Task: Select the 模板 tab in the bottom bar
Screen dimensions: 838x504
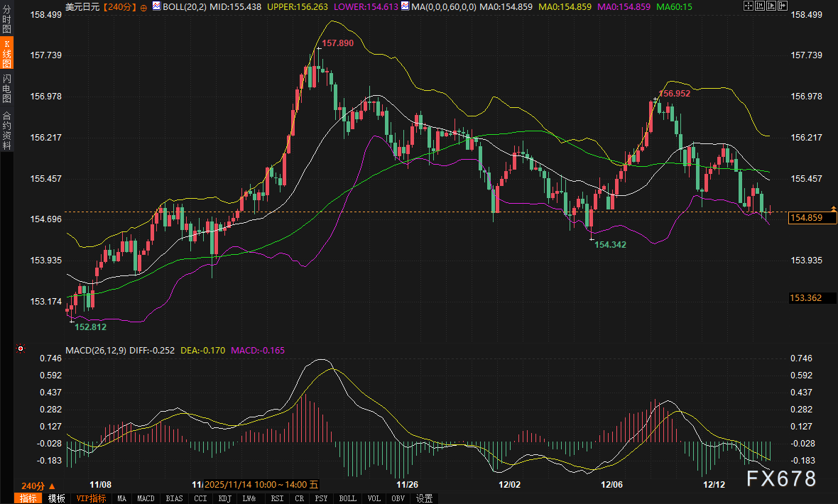Action: coord(56,498)
